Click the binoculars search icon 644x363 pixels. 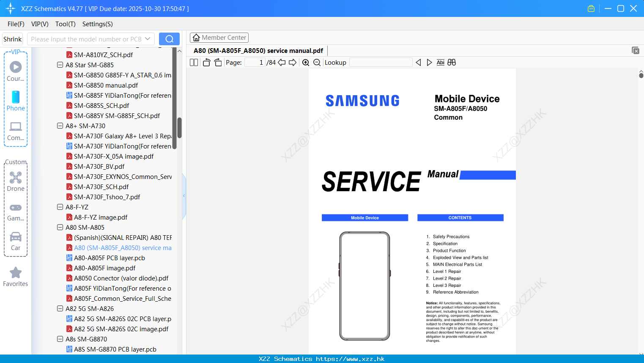tap(452, 62)
